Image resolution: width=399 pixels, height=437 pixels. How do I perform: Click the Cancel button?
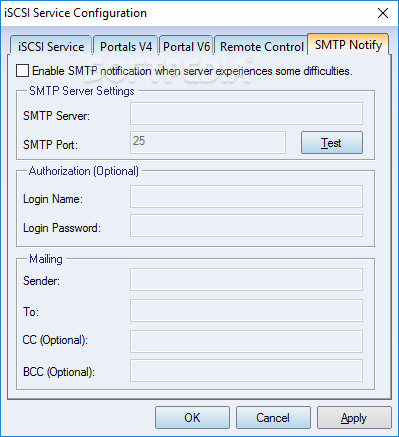click(273, 417)
